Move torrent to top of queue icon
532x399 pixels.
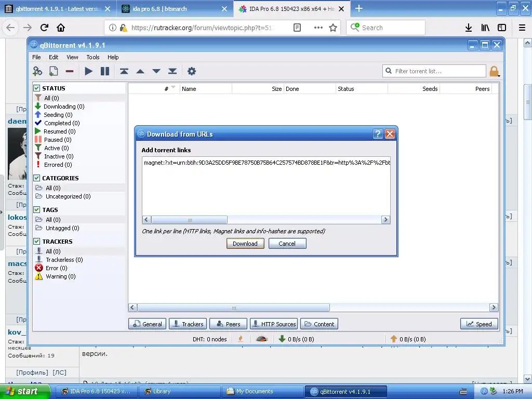124,71
